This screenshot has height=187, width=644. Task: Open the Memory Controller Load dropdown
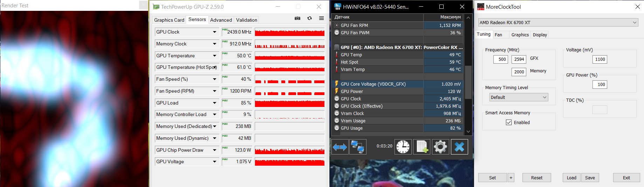point(214,114)
